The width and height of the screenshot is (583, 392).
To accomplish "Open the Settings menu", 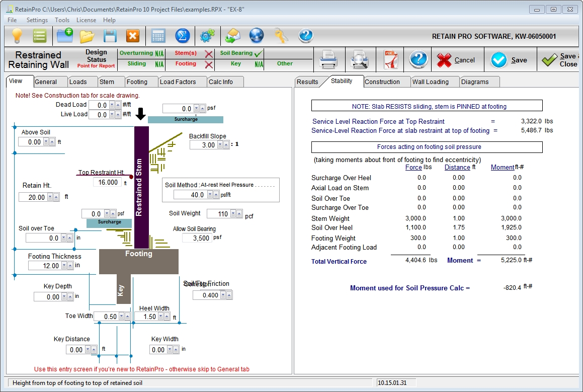I will point(37,20).
